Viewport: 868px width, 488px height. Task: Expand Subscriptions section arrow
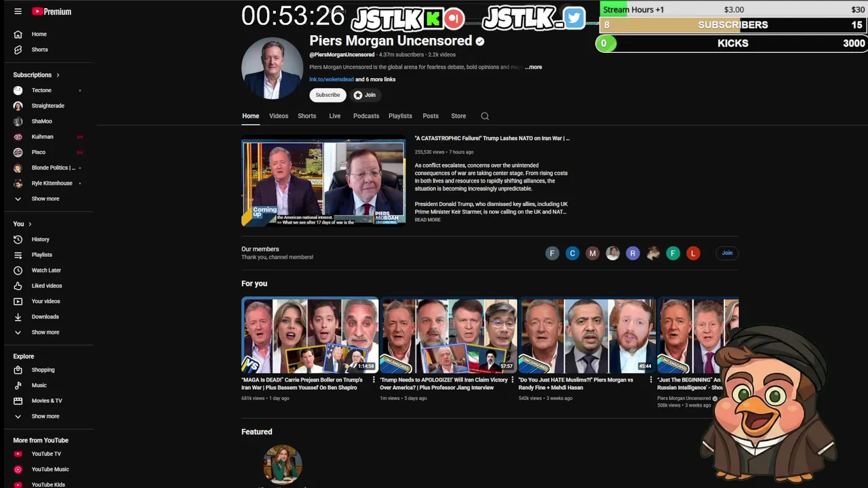[58, 75]
